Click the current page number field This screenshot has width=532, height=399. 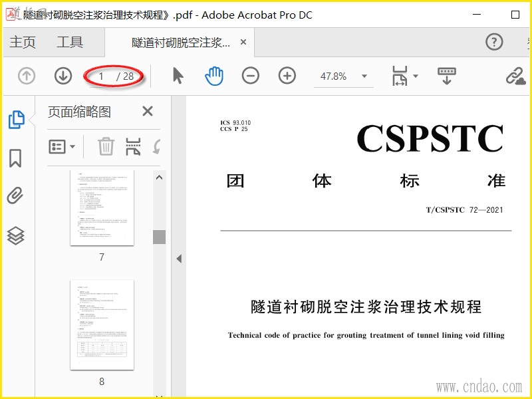pyautogui.click(x=101, y=76)
